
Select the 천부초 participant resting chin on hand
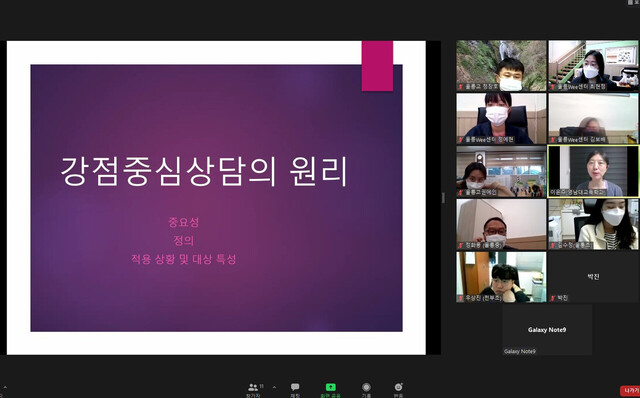501,277
